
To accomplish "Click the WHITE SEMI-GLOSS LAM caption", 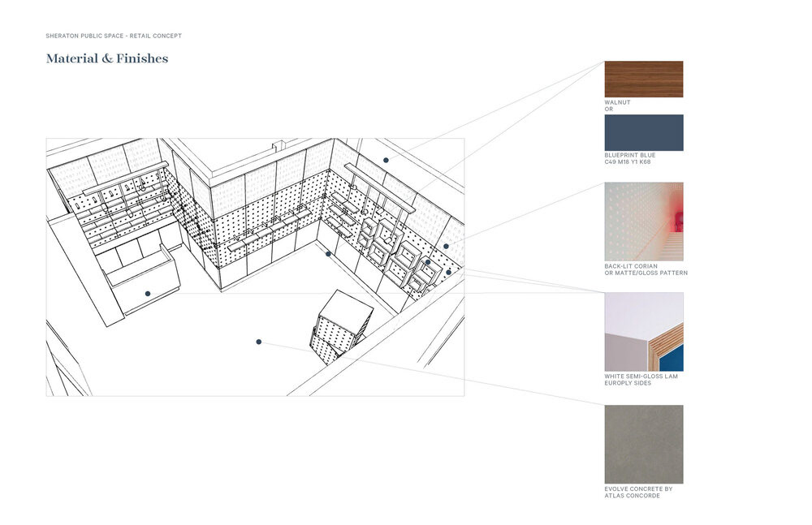I will point(641,380).
